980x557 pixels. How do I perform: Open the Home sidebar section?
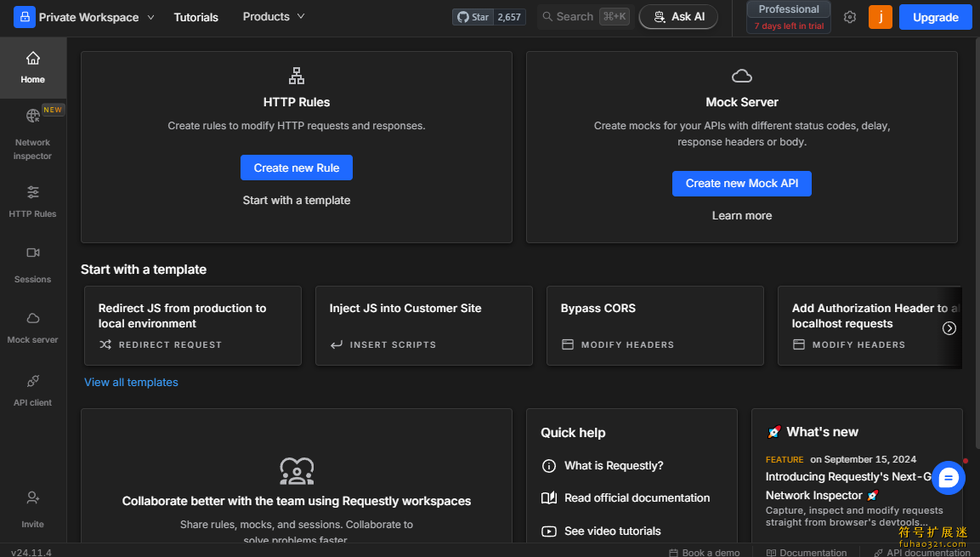pos(33,67)
